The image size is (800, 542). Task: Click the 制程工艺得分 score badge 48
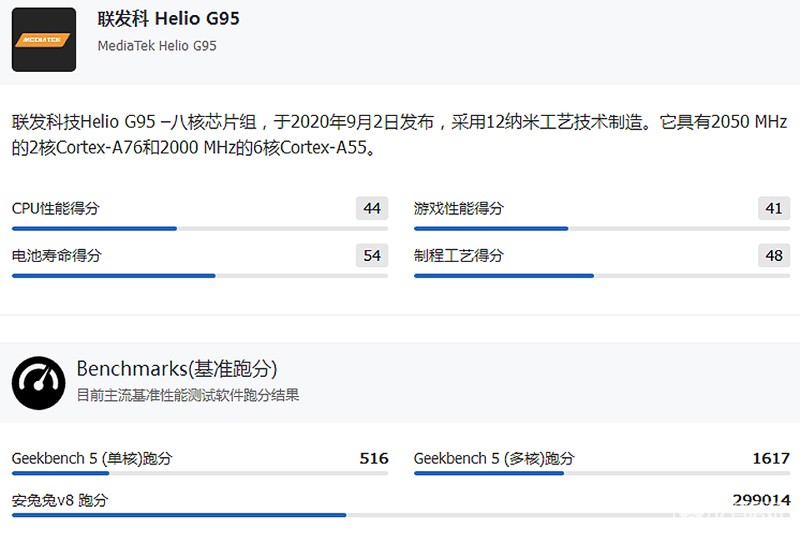coord(774,255)
